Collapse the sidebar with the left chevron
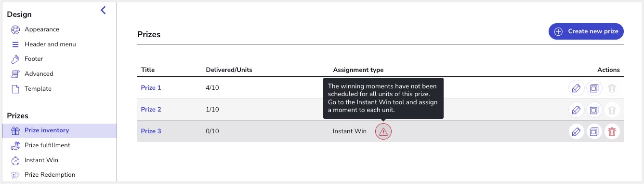644x184 pixels. pos(103,10)
